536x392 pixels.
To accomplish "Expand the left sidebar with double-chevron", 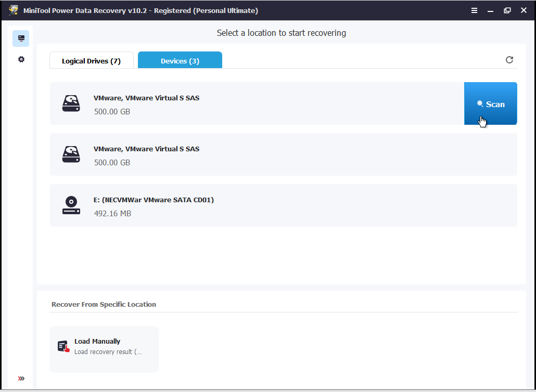I will pos(21,378).
